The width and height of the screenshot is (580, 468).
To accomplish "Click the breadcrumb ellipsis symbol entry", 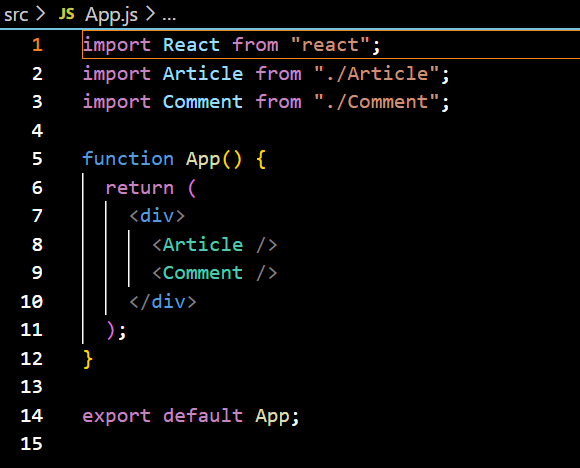I will pyautogui.click(x=169, y=18).
